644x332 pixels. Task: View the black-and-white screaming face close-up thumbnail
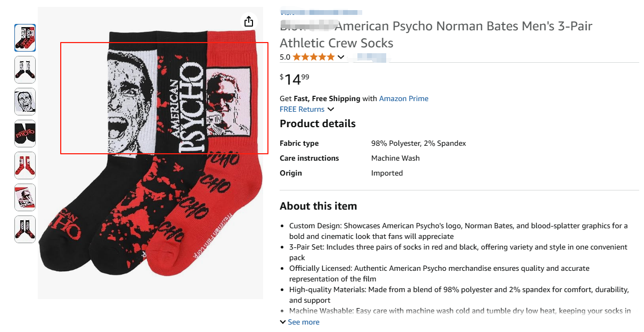(x=25, y=102)
